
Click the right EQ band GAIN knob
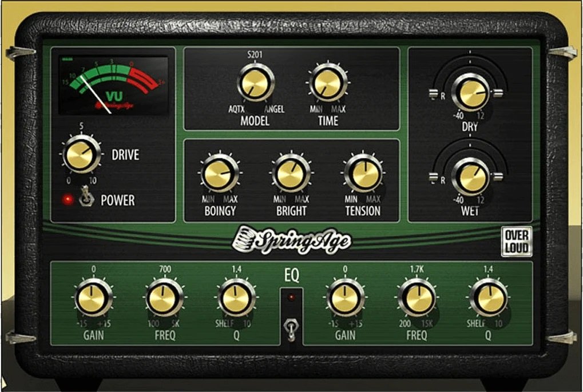[345, 298]
